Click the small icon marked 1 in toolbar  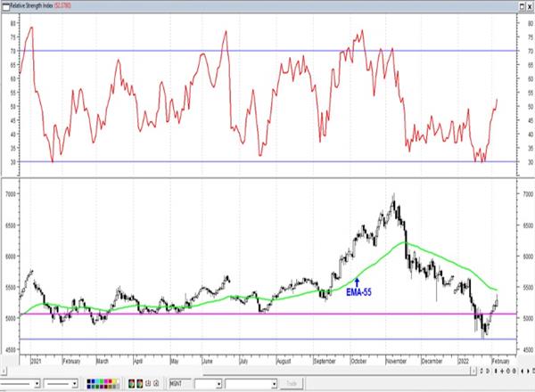(x=148, y=383)
